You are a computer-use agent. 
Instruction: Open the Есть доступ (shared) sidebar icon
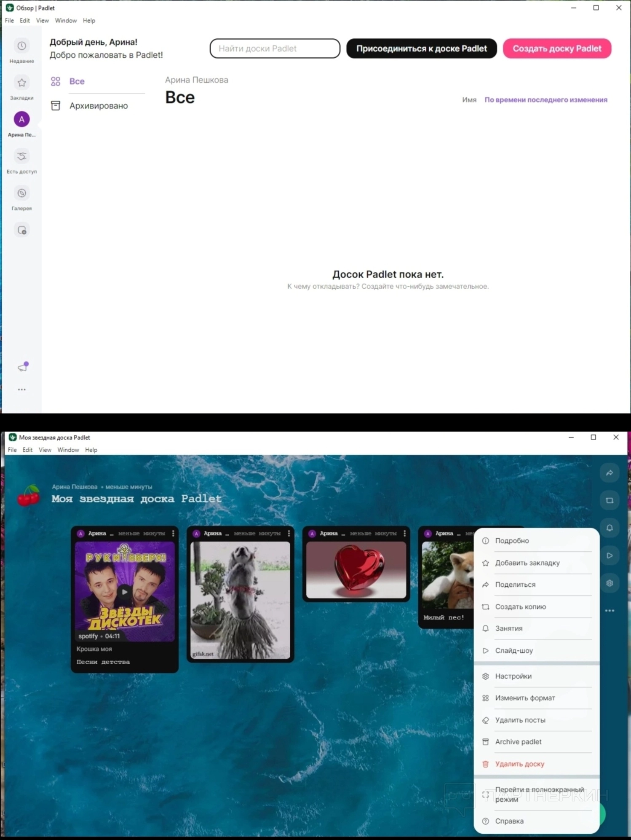(x=22, y=156)
